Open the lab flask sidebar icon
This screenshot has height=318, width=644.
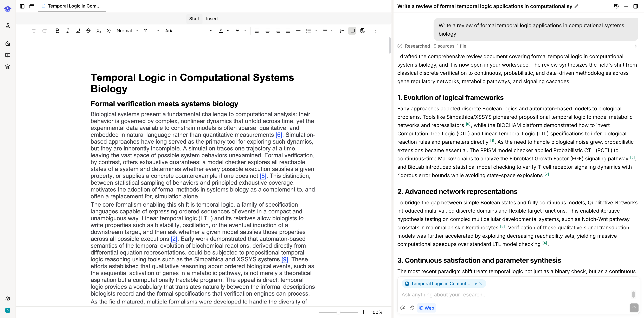pyautogui.click(x=8, y=26)
